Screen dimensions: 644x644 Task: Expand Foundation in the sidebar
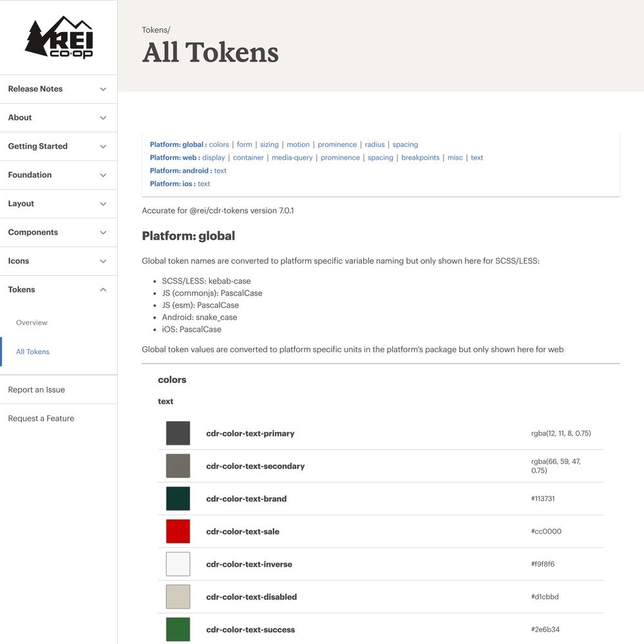[59, 175]
